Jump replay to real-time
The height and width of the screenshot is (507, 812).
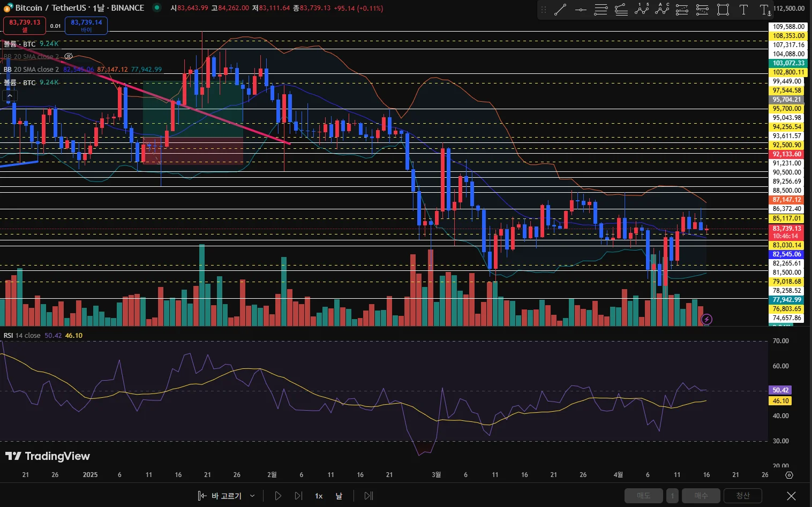click(x=369, y=496)
